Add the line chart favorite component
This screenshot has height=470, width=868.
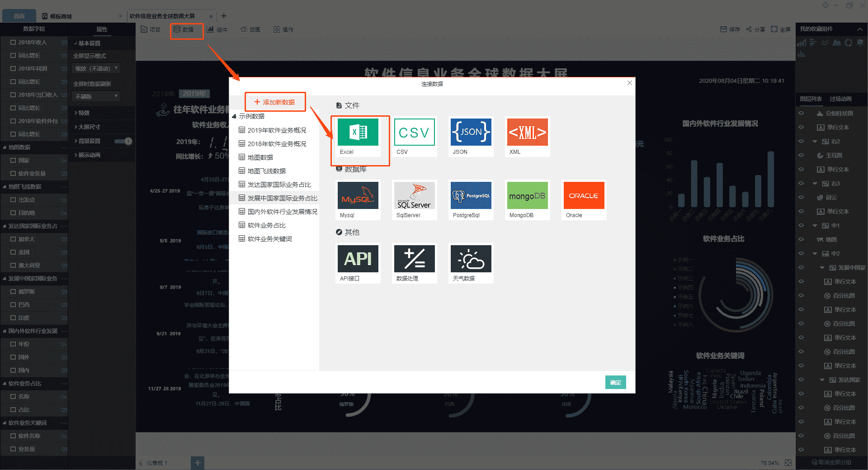(825, 43)
